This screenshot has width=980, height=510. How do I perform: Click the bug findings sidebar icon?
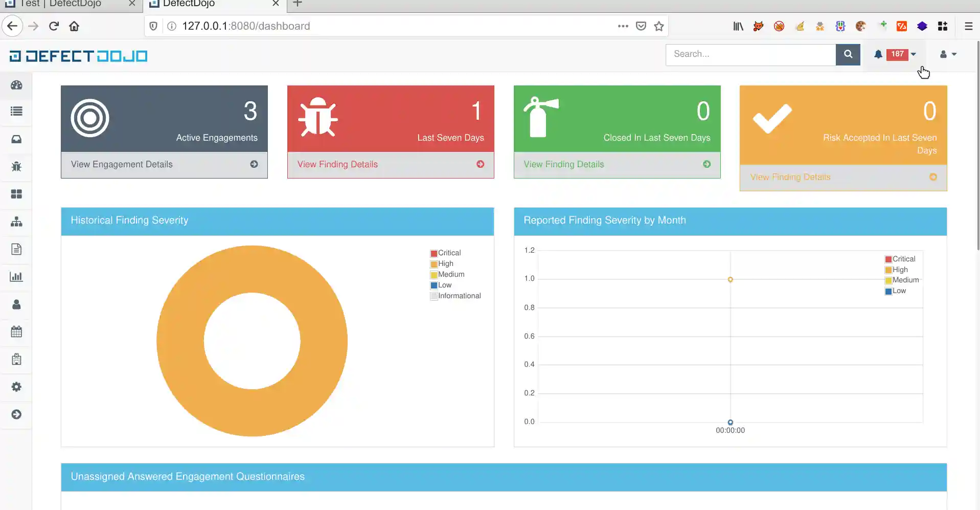(x=16, y=166)
